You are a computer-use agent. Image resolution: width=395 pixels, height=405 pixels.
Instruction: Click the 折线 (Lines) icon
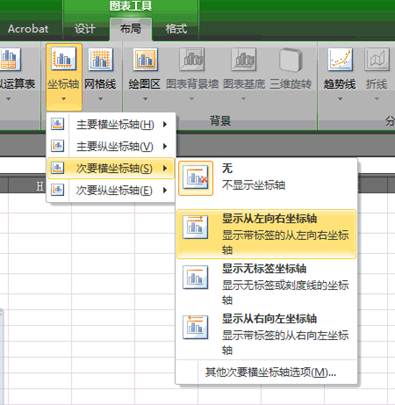tap(377, 60)
